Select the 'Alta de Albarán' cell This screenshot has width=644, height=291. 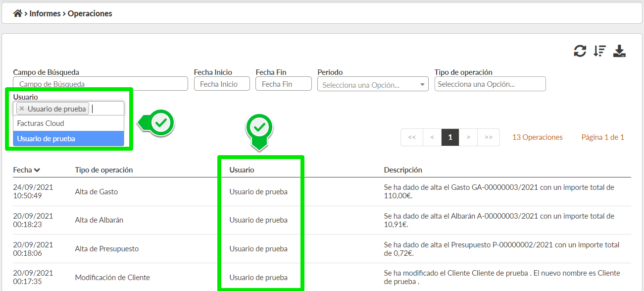pos(99,220)
